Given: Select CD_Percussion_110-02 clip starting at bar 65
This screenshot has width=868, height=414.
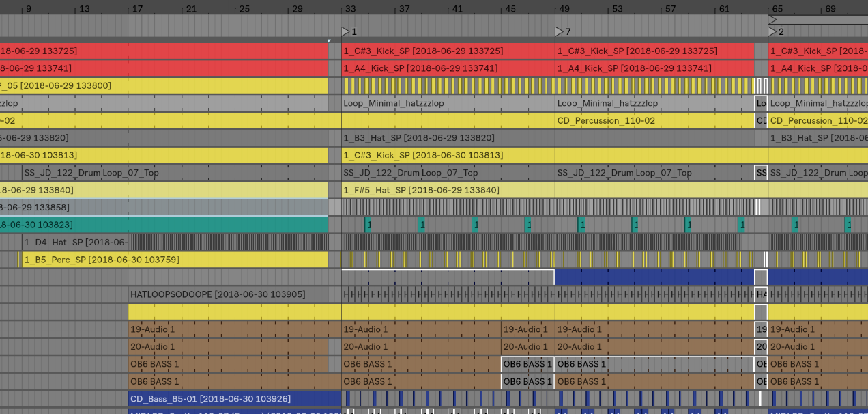Looking at the screenshot, I should [x=818, y=120].
